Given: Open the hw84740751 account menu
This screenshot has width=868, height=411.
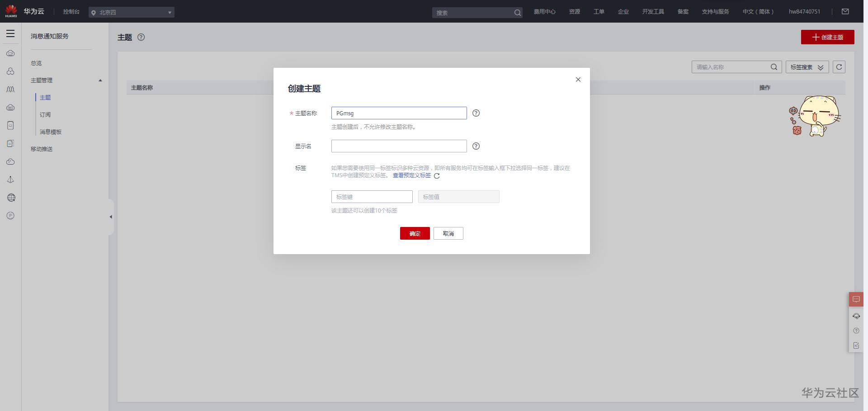Looking at the screenshot, I should coord(804,12).
